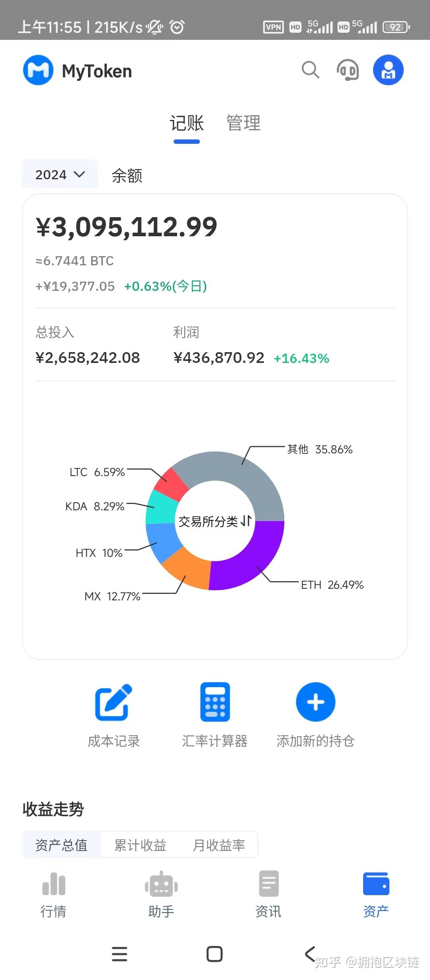Select the 资产总值 chart tab
430x980 pixels.
(x=61, y=845)
